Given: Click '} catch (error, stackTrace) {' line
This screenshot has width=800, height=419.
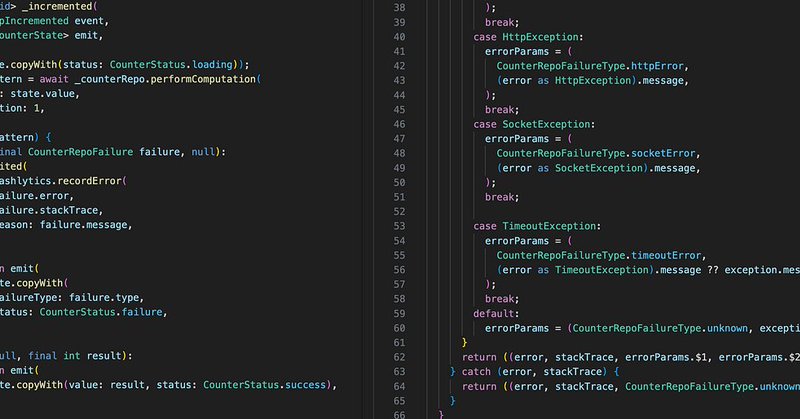Looking at the screenshot, I should [x=535, y=372].
